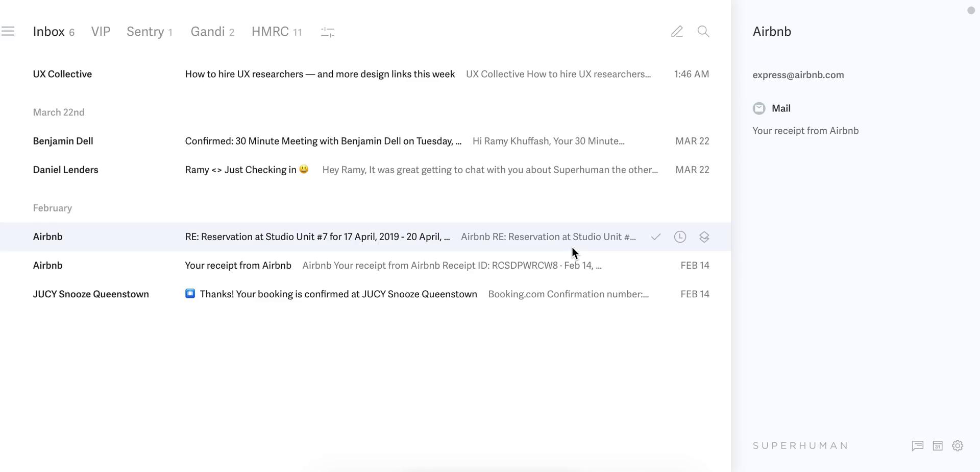Open settings gear icon

click(x=958, y=446)
